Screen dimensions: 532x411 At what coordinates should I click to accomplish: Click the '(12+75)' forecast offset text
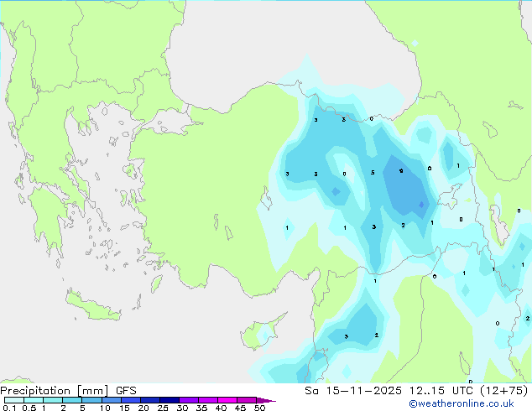pos(504,391)
